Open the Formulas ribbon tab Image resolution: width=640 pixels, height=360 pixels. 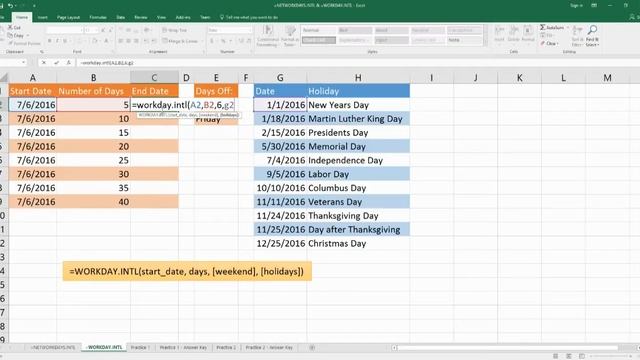pos(98,17)
